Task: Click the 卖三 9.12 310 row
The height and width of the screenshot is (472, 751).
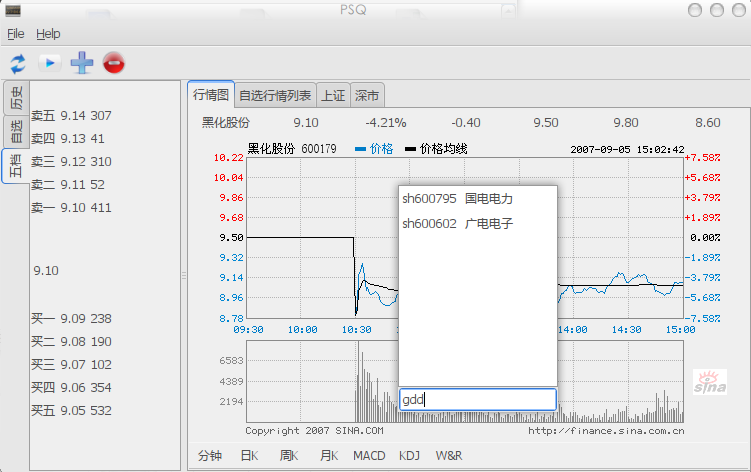Action: point(71,161)
